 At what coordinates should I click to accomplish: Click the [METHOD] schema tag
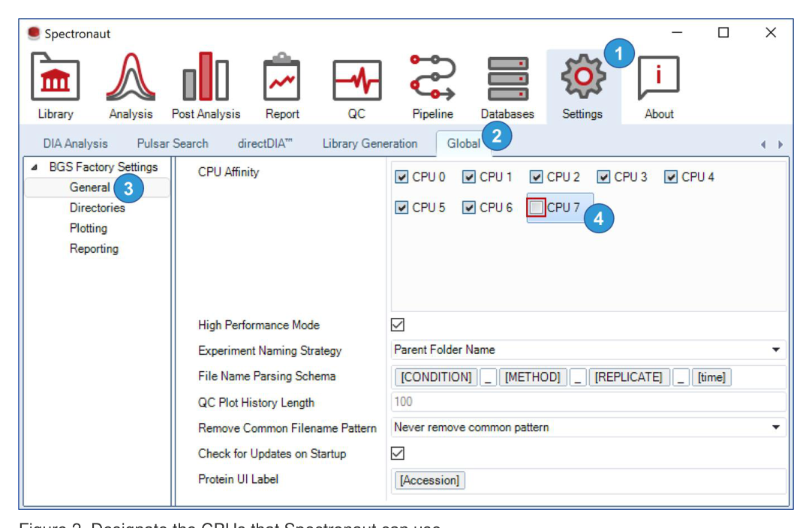533,376
